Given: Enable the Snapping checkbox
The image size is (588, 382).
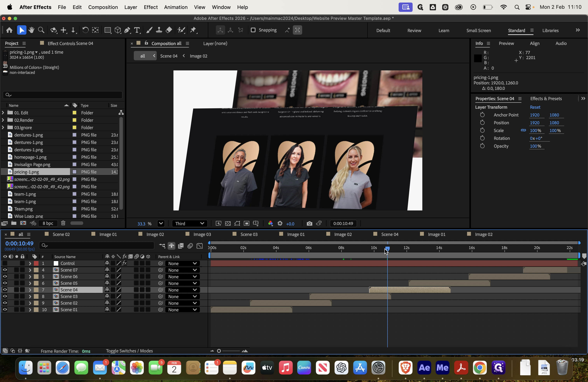Looking at the screenshot, I should (253, 30).
